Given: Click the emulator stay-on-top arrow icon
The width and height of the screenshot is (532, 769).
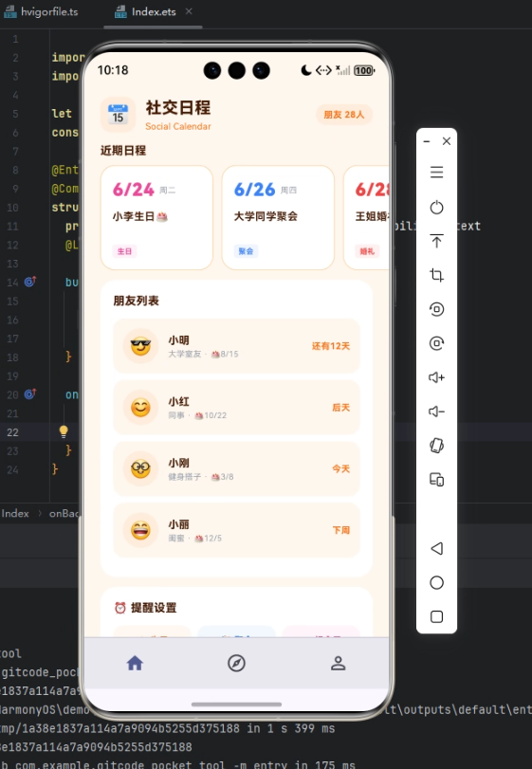Looking at the screenshot, I should point(436,241).
